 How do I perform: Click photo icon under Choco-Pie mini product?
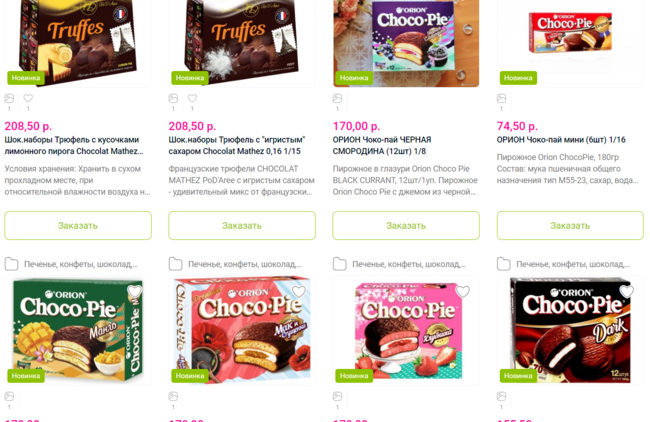502,98
